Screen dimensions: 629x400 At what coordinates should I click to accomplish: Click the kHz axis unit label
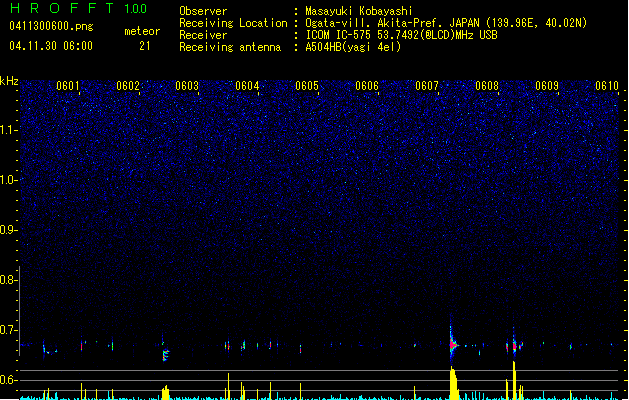pyautogui.click(x=9, y=81)
